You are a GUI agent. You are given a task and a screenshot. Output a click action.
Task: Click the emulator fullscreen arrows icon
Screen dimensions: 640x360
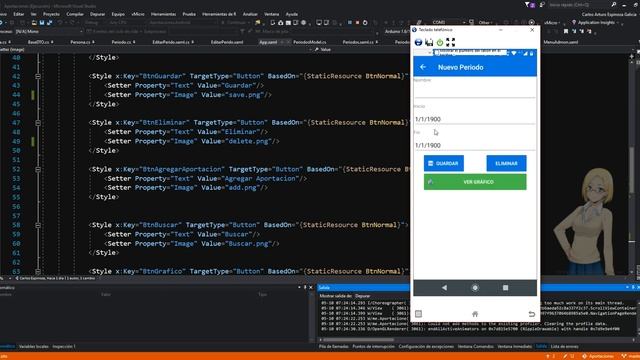(451, 42)
